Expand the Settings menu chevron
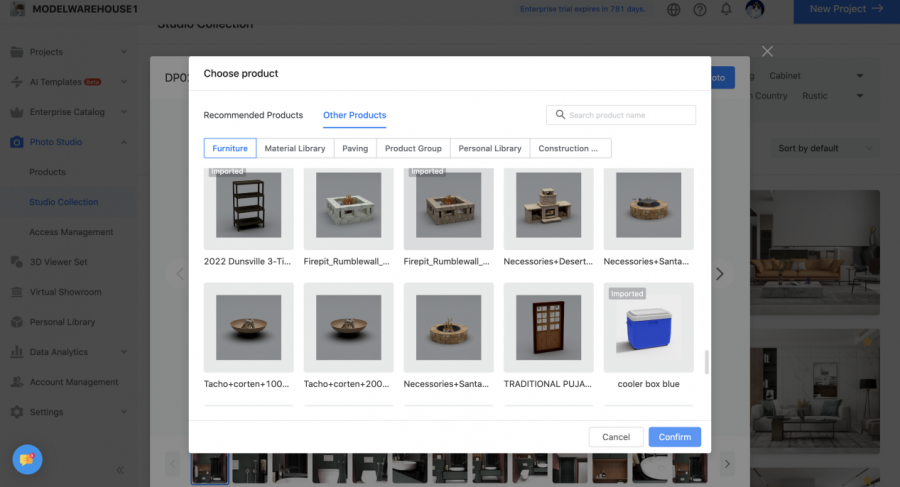 point(124,412)
